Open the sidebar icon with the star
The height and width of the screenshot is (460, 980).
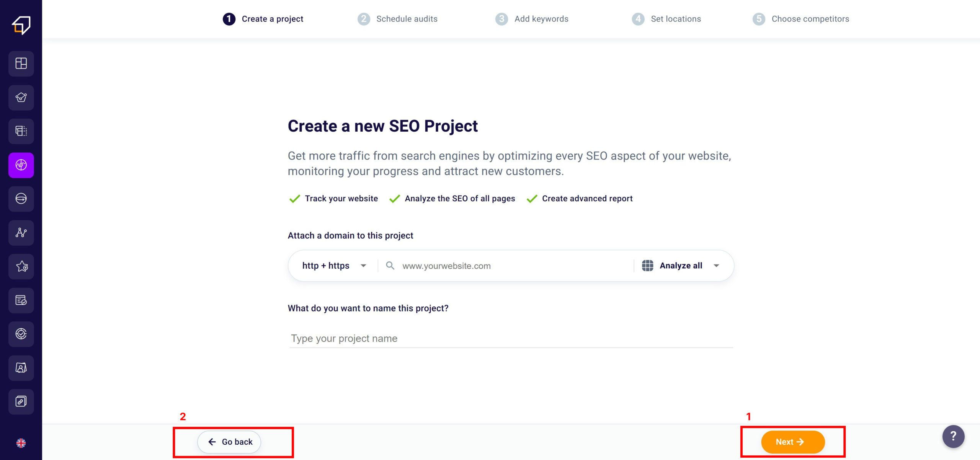(x=21, y=266)
